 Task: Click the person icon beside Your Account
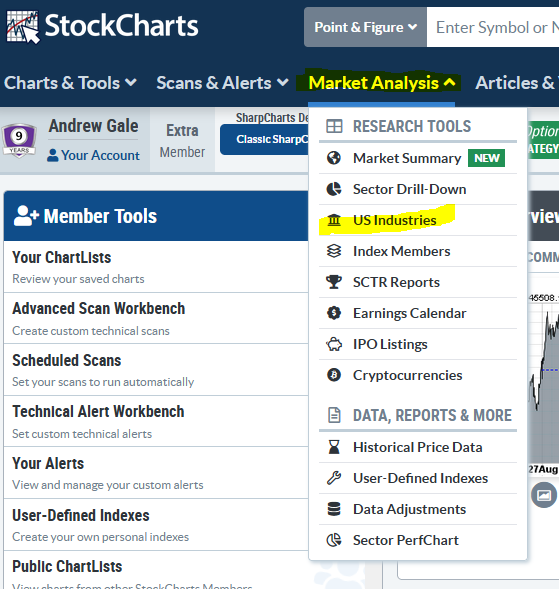[x=53, y=155]
